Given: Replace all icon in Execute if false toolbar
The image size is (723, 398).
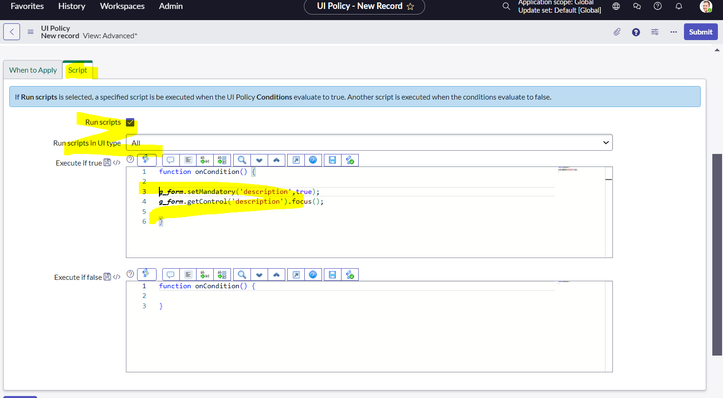Looking at the screenshot, I should [x=222, y=274].
